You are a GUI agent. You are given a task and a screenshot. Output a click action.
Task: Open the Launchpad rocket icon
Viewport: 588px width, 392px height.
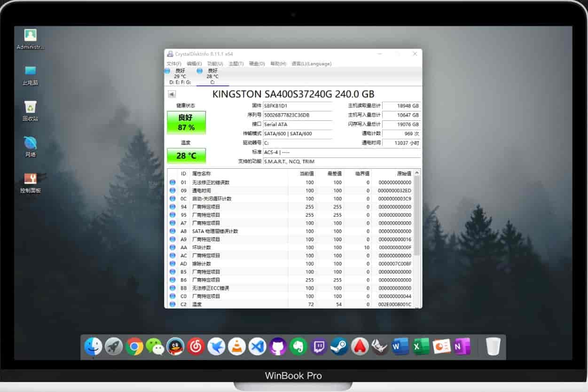114,347
